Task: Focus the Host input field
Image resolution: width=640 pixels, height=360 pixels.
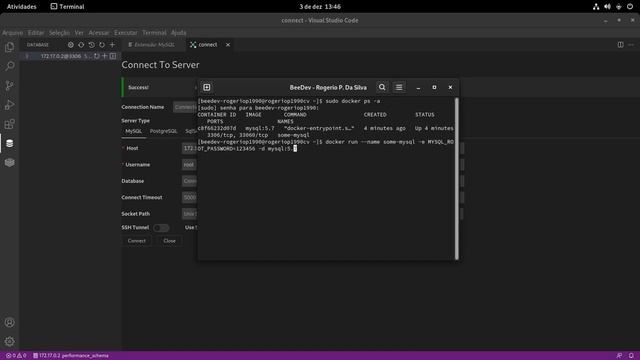Action: (x=190, y=148)
